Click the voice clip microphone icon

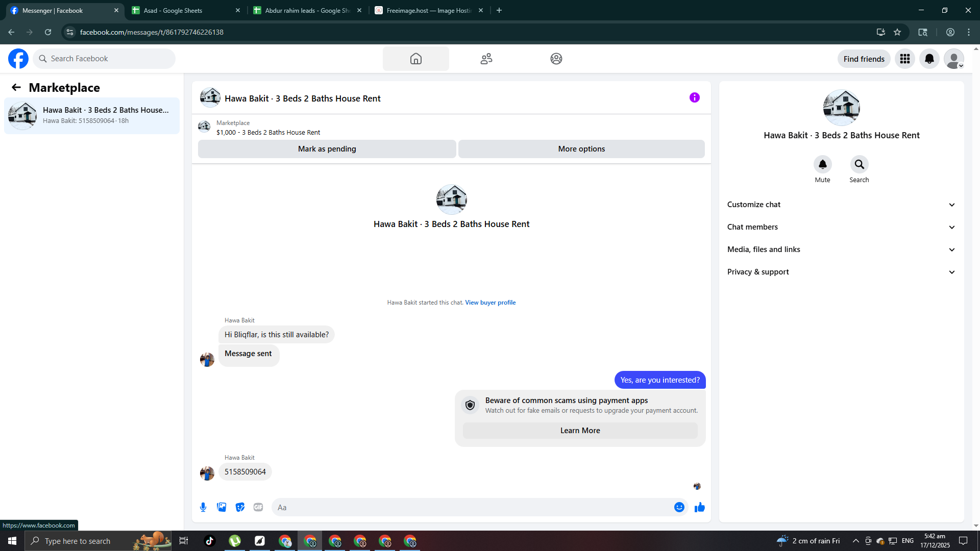point(203,507)
